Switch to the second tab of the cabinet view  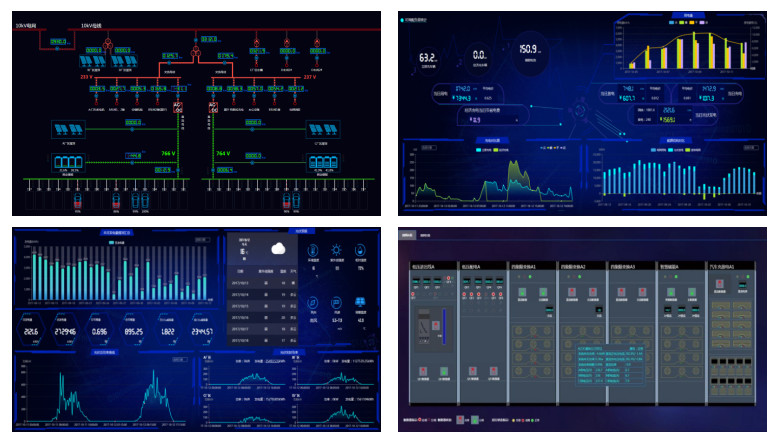tap(425, 236)
